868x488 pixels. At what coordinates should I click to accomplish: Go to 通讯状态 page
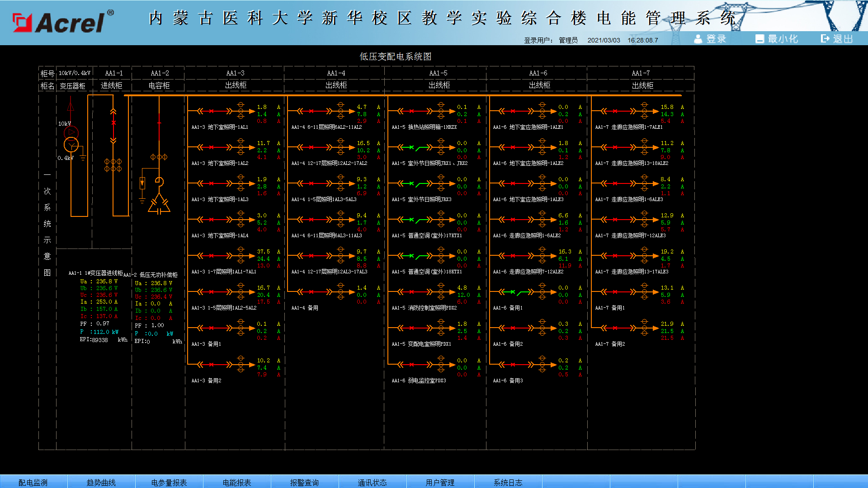pyautogui.click(x=372, y=482)
